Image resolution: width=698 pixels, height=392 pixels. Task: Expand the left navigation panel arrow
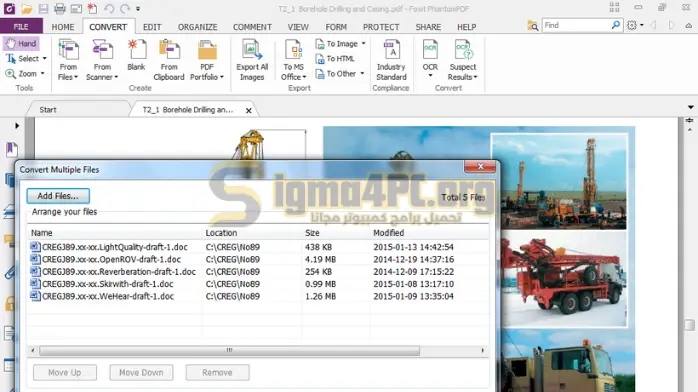click(17, 126)
